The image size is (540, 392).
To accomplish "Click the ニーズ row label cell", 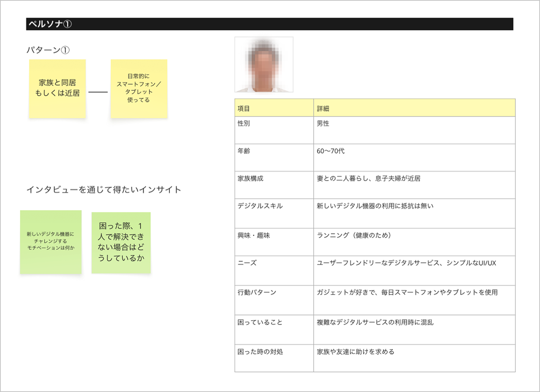I will (x=274, y=270).
